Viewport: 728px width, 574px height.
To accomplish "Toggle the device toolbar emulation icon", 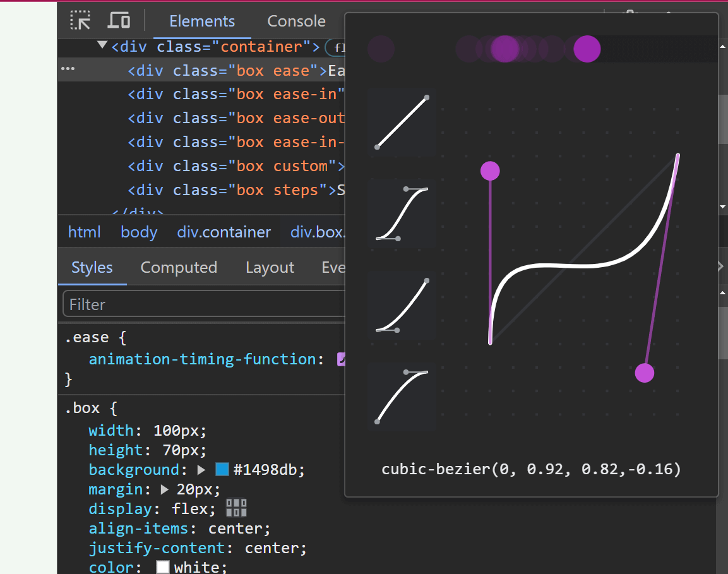I will (119, 20).
